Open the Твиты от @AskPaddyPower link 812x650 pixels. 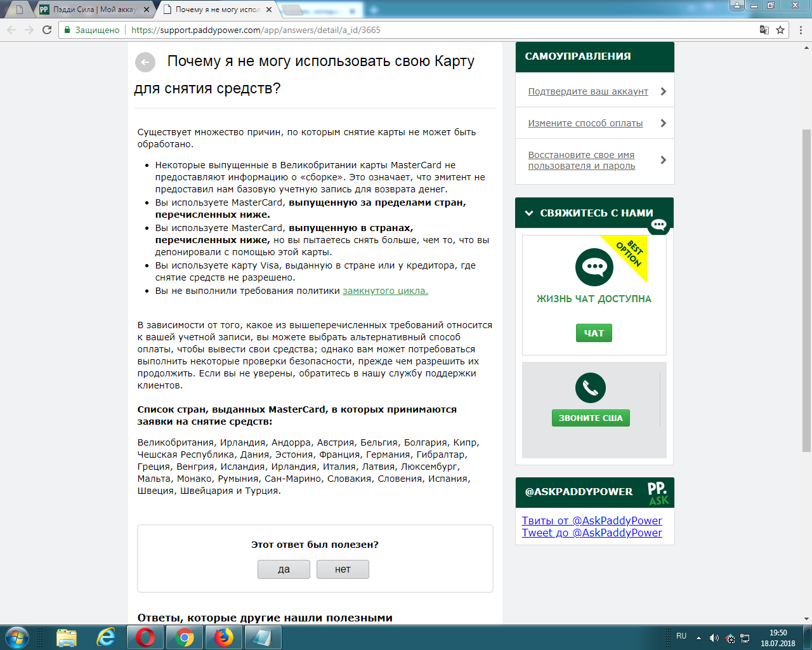(x=592, y=521)
